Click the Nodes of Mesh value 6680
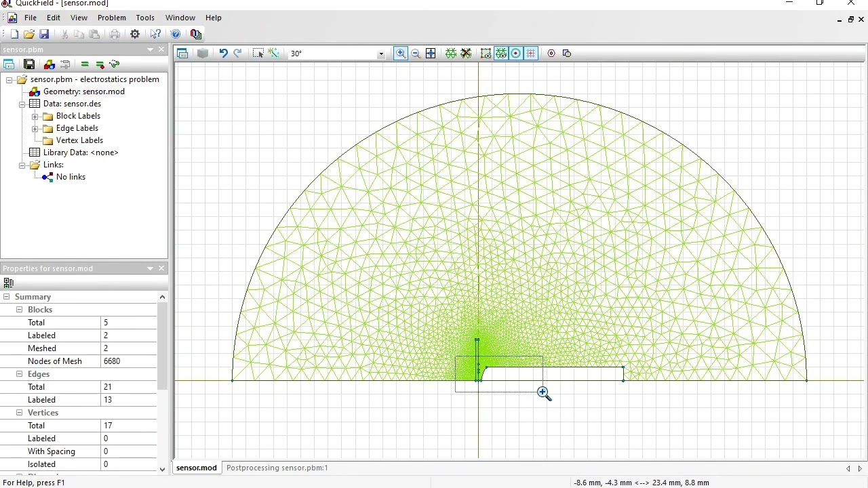The image size is (868, 488). (129, 361)
